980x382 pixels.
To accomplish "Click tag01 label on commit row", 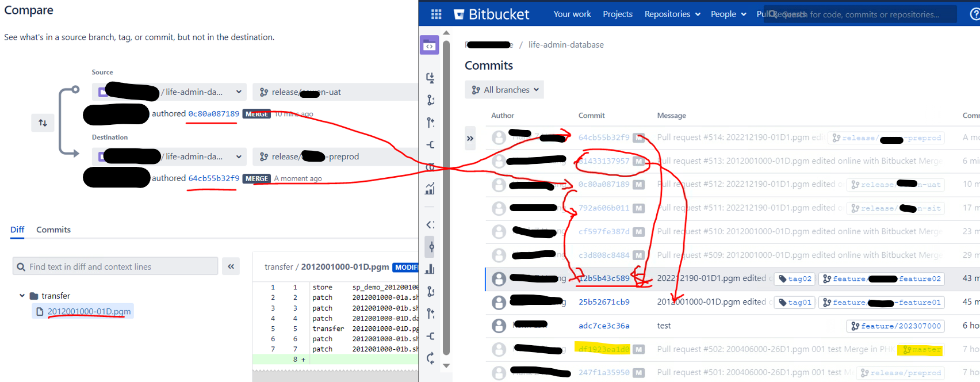I will [x=795, y=302].
